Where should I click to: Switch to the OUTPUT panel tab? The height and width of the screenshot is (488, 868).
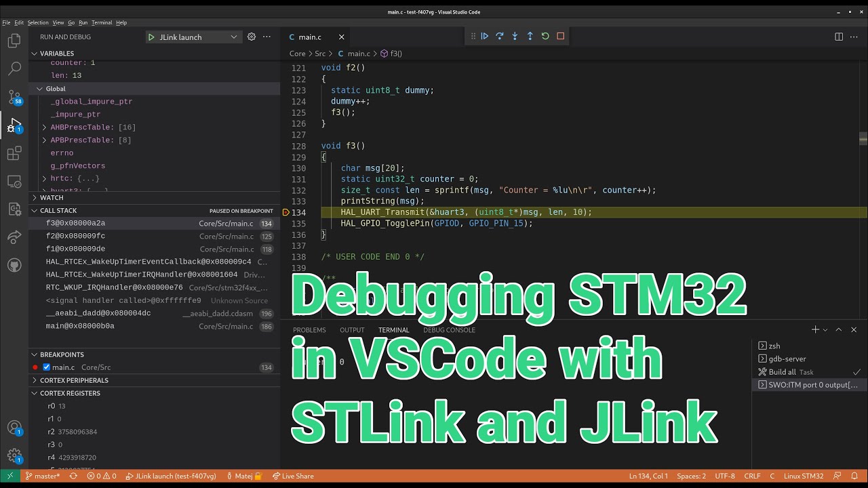tap(352, 330)
